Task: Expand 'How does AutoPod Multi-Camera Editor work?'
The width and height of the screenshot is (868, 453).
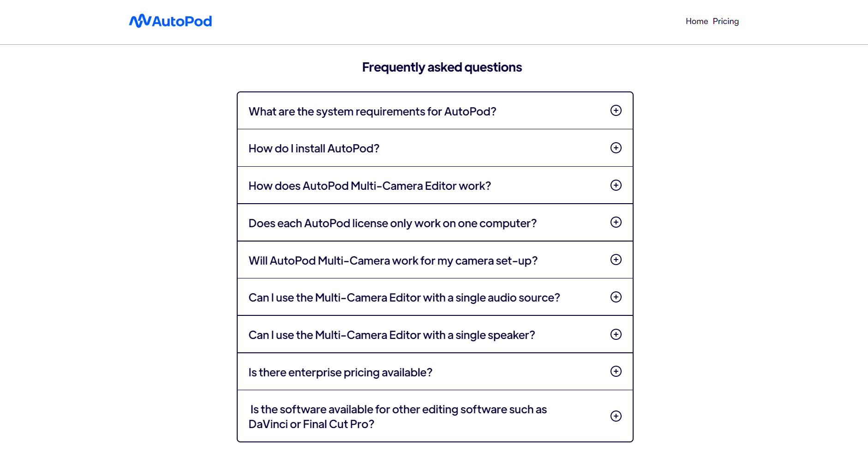Action: pyautogui.click(x=369, y=186)
